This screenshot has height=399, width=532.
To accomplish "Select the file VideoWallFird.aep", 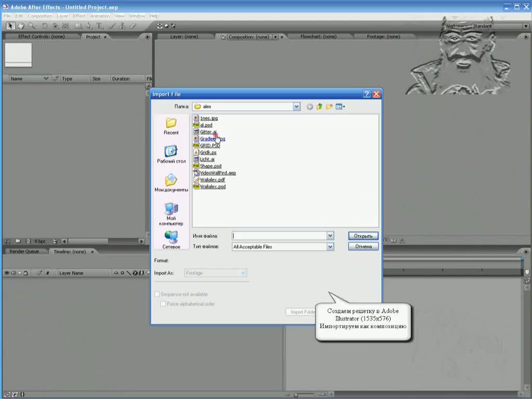I will pyautogui.click(x=215, y=172).
